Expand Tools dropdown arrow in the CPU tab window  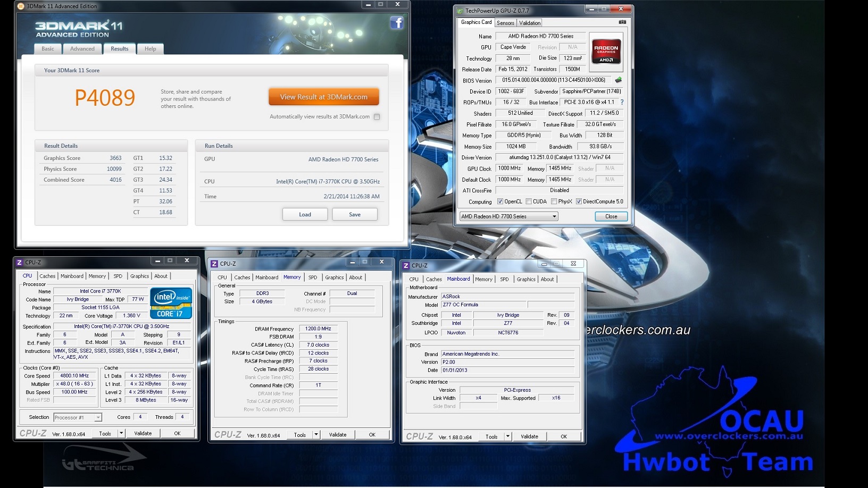[121, 433]
